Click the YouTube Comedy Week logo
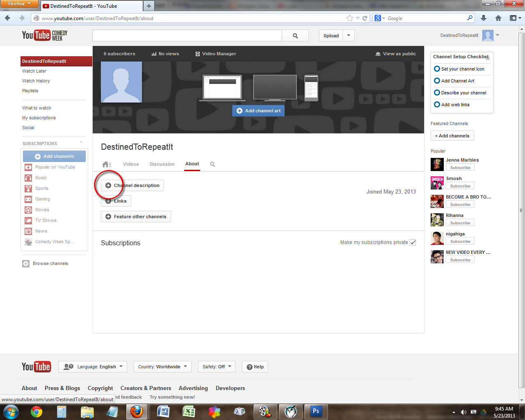This screenshot has height=420, width=525. [x=44, y=35]
